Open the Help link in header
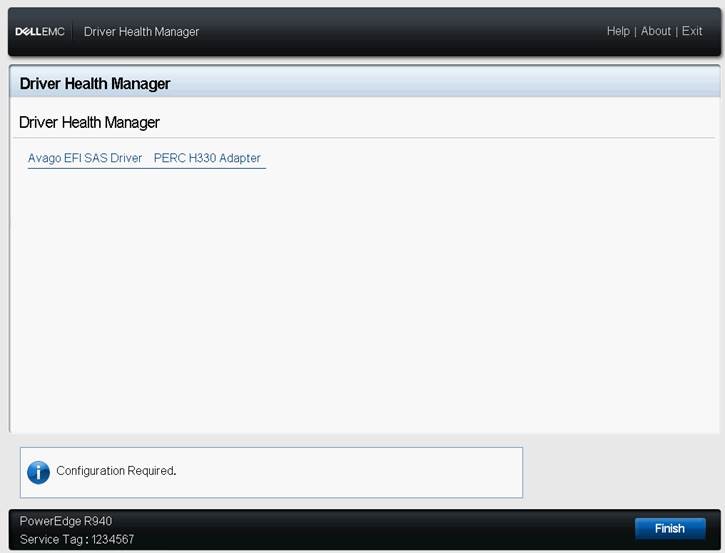725x553 pixels. [618, 31]
